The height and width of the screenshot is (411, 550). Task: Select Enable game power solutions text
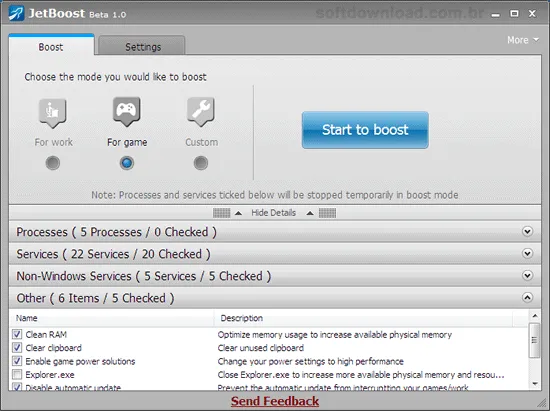pyautogui.click(x=80, y=361)
